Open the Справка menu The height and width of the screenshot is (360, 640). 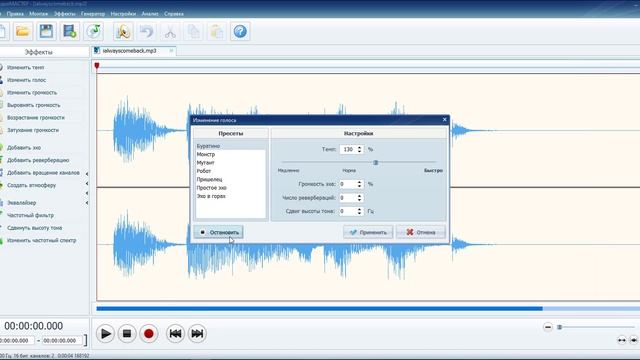pos(173,14)
